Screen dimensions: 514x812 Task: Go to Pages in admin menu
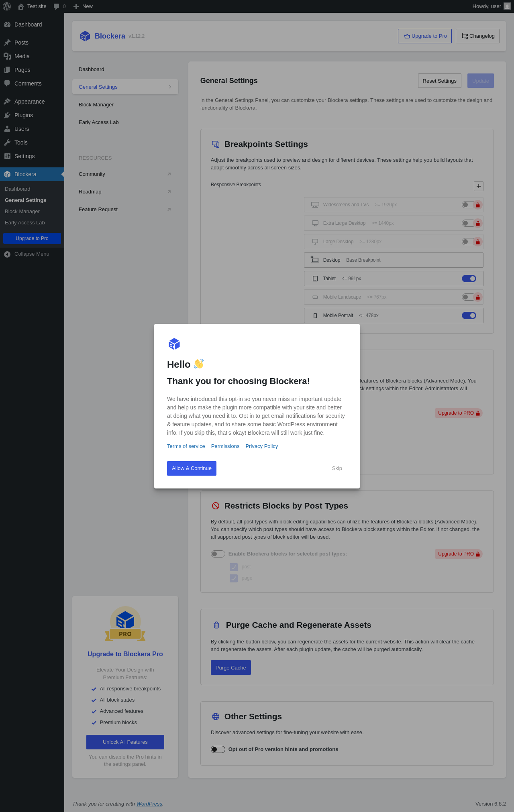pyautogui.click(x=32, y=70)
